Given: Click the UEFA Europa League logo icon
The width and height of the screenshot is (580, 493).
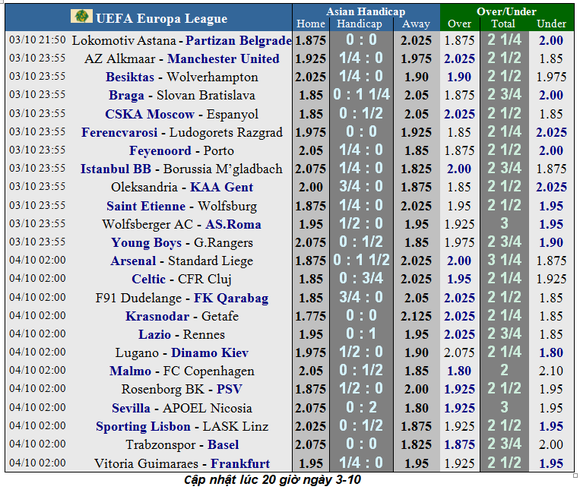Looking at the screenshot, I should 81,16.
